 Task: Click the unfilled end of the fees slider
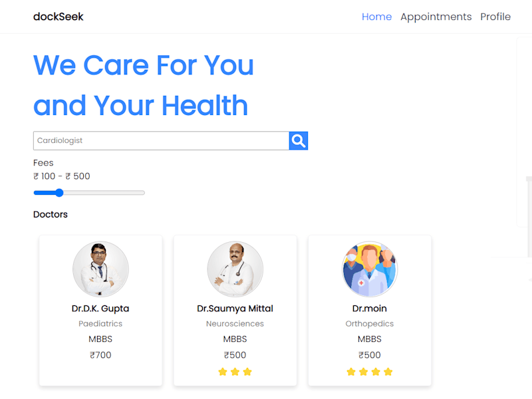[x=139, y=193]
